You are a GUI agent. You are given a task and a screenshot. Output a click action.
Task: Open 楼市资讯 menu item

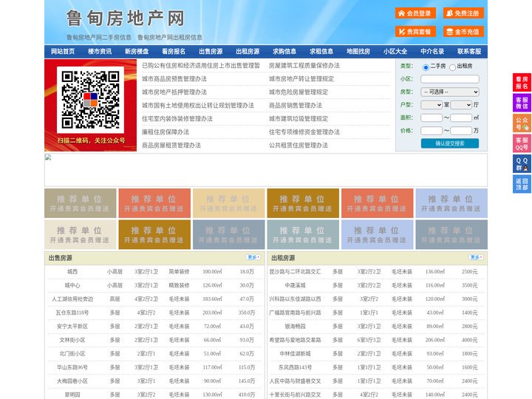[100, 52]
